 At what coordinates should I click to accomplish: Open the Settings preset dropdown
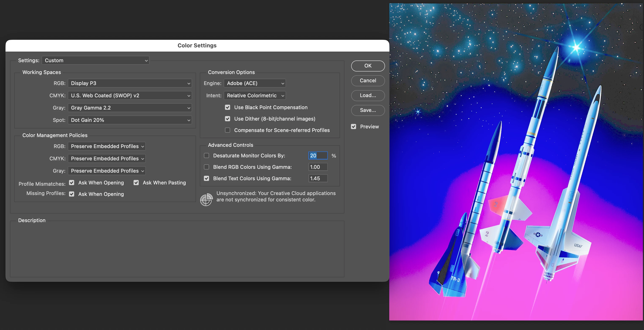coord(96,60)
